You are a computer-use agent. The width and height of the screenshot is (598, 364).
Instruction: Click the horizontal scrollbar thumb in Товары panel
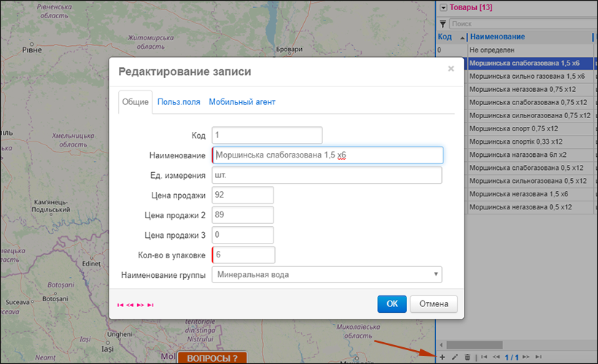pyautogui.click(x=475, y=345)
